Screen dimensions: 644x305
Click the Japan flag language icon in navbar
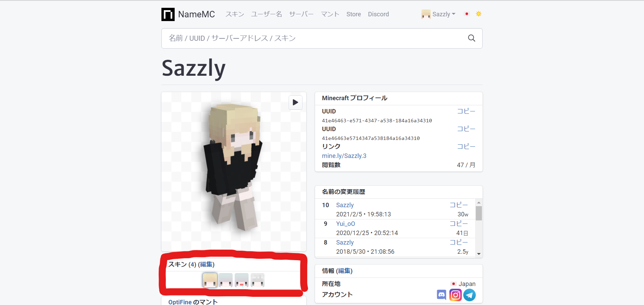click(467, 14)
